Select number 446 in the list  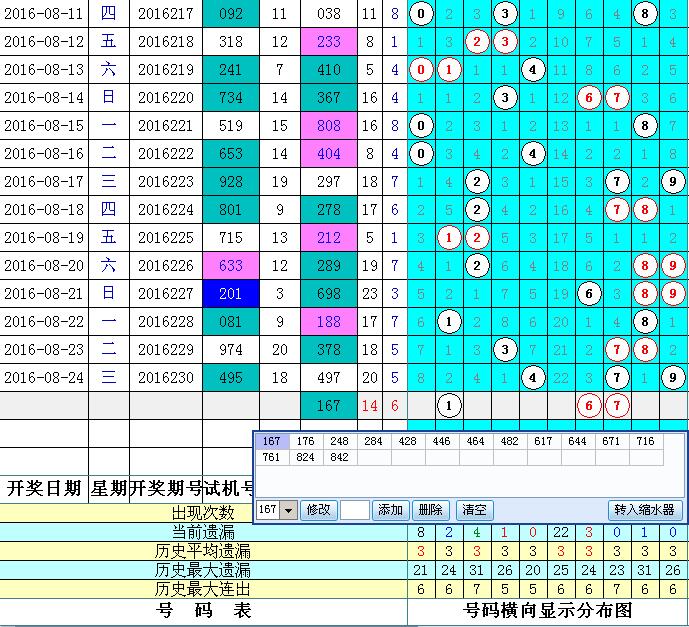click(x=442, y=441)
